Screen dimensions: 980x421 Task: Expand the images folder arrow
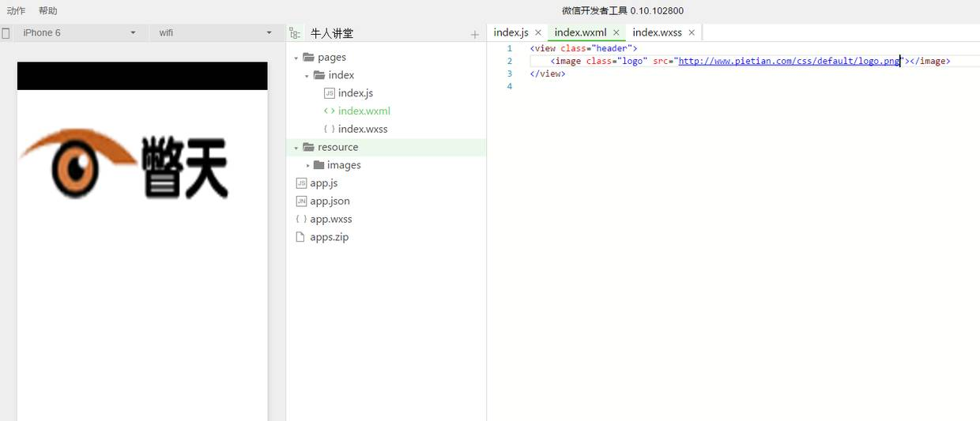(307, 166)
